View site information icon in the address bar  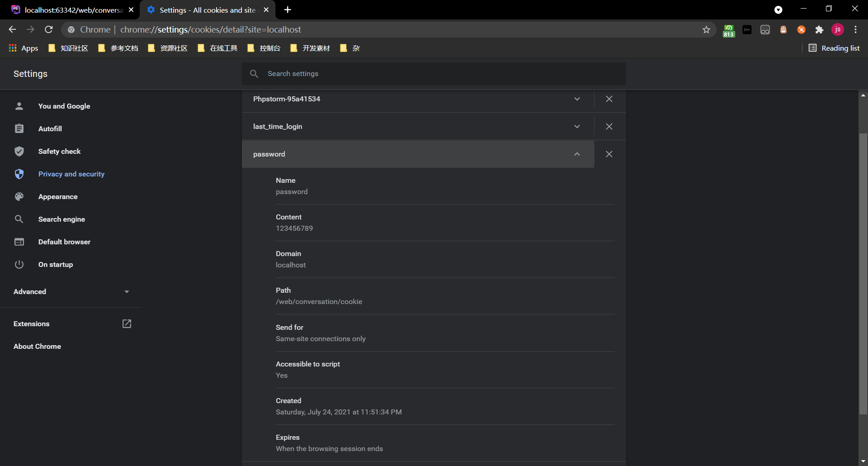pos(71,29)
